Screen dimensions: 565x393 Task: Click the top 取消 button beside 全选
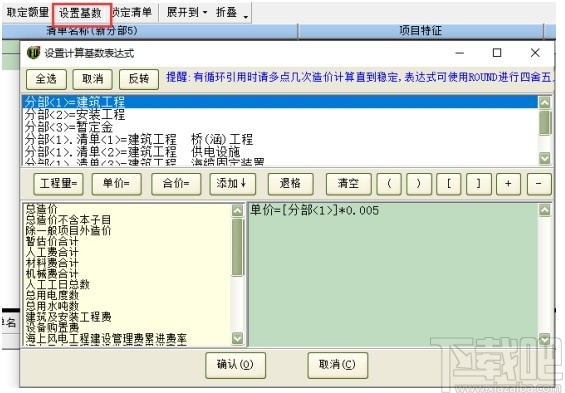pyautogui.click(x=93, y=79)
